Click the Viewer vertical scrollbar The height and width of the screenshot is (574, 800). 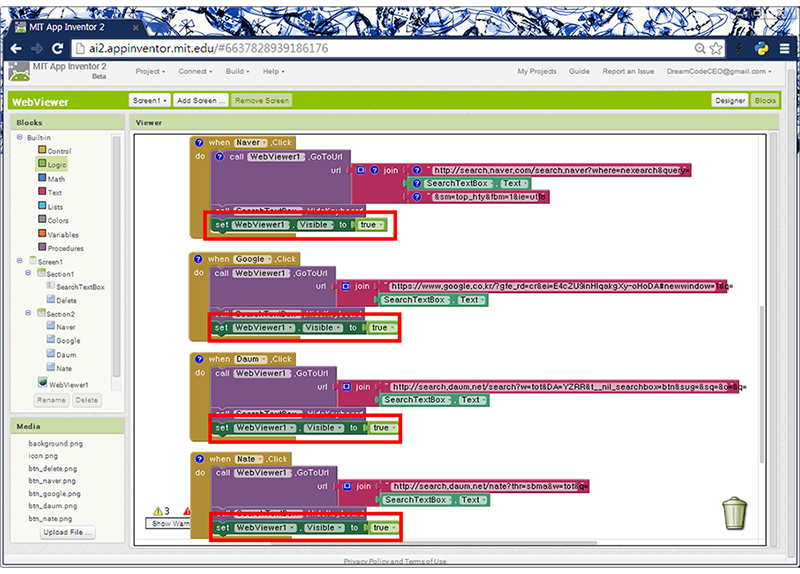pos(762,384)
